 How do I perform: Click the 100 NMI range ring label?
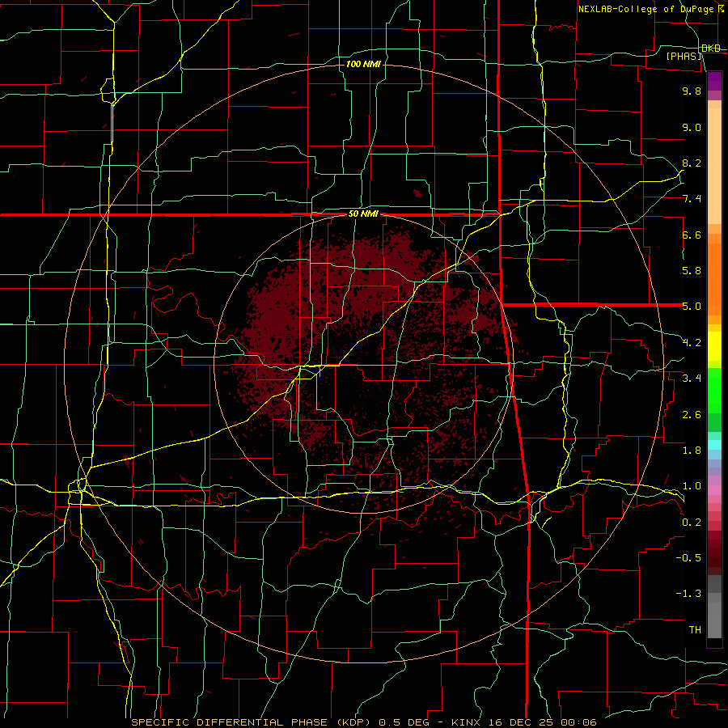[x=363, y=64]
